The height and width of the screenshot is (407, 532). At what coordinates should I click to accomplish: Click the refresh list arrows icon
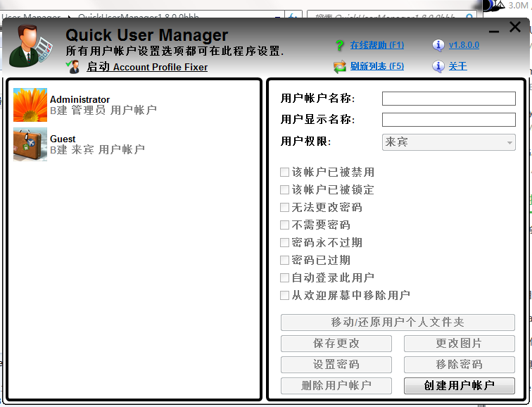(x=340, y=66)
